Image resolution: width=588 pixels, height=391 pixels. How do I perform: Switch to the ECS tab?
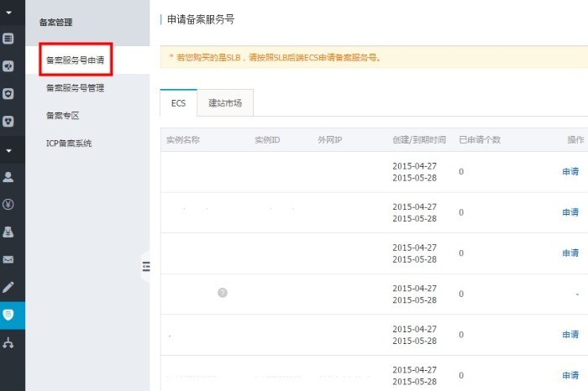pos(178,102)
